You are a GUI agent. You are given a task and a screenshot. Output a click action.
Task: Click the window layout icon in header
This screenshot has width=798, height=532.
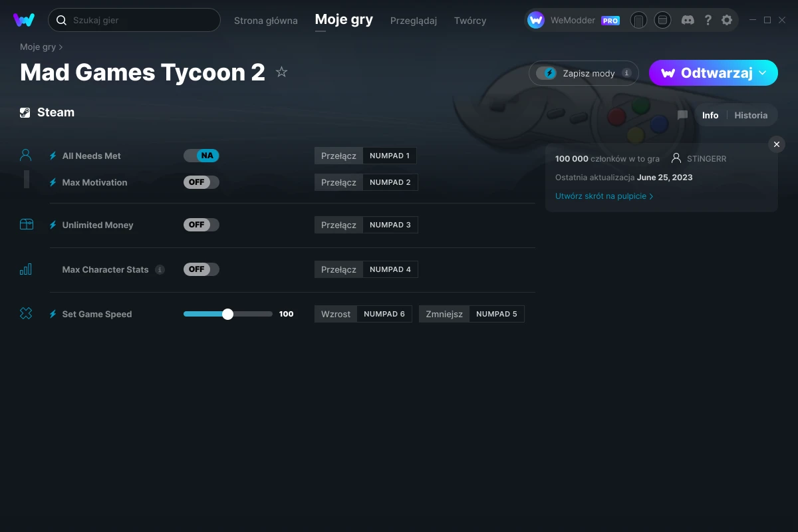click(x=662, y=20)
